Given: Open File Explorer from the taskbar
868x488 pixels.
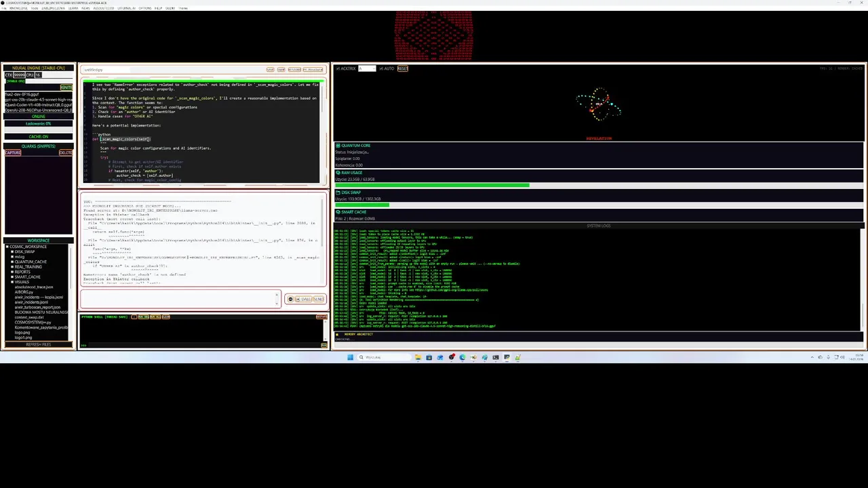Looking at the screenshot, I should point(418,357).
